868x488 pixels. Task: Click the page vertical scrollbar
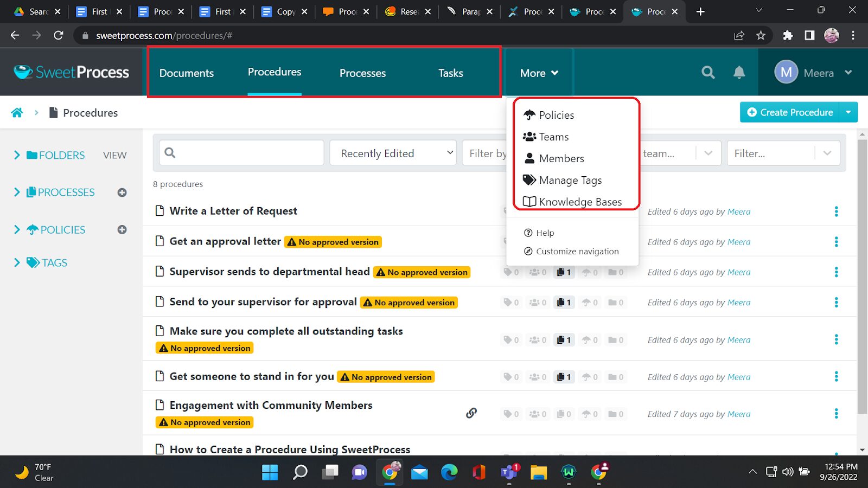862,277
